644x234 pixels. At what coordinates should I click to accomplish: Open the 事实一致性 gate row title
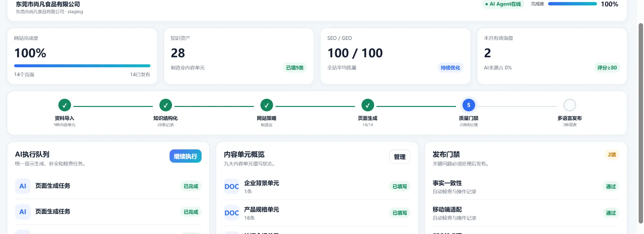click(x=447, y=183)
